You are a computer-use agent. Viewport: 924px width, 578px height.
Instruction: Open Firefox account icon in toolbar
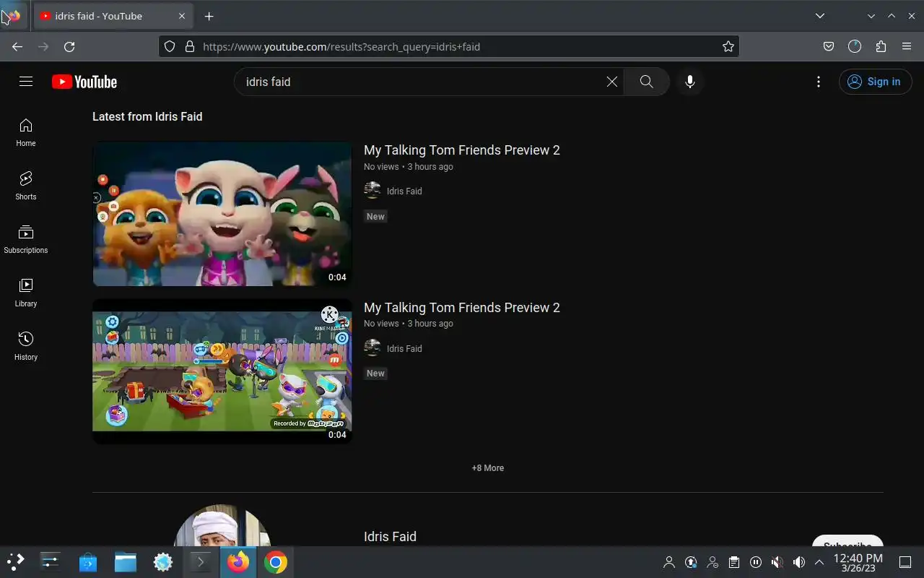click(855, 46)
